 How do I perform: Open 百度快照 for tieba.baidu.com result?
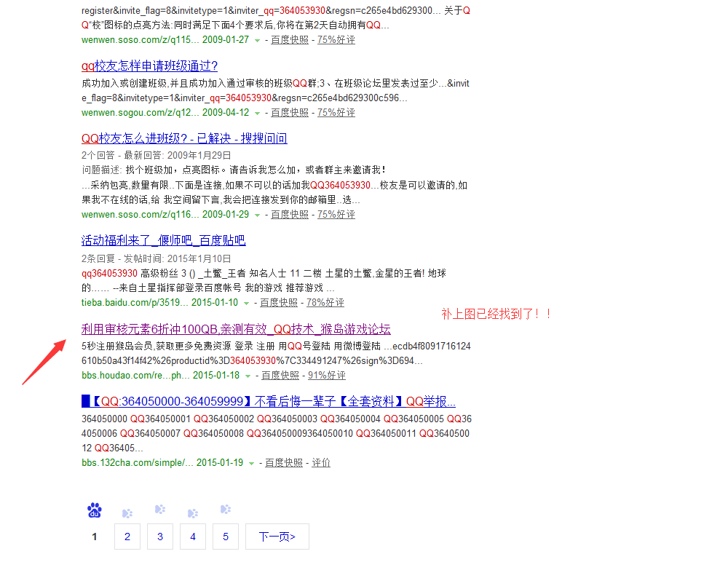pos(279,303)
